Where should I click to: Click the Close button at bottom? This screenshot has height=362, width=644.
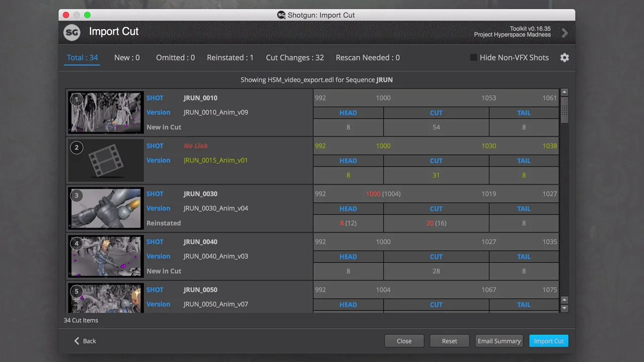click(x=404, y=341)
